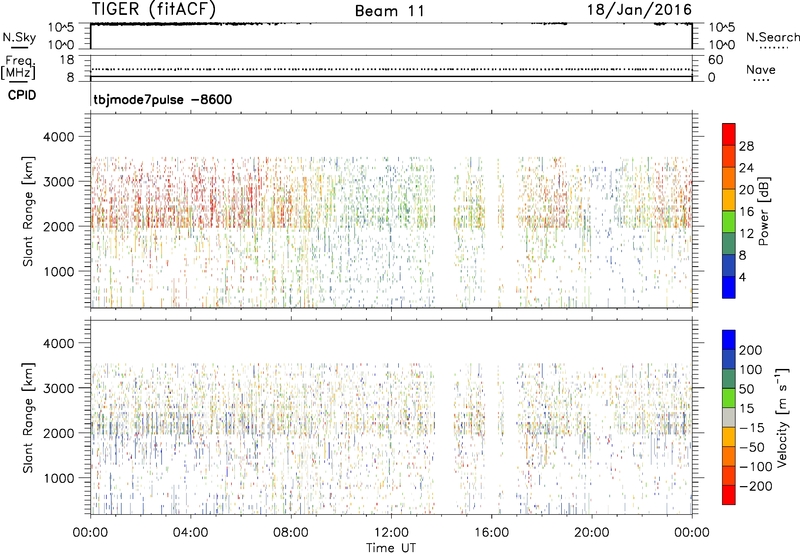This screenshot has width=800, height=554.
Task: Click the '4000' tick of the power panel
Action: [59, 137]
